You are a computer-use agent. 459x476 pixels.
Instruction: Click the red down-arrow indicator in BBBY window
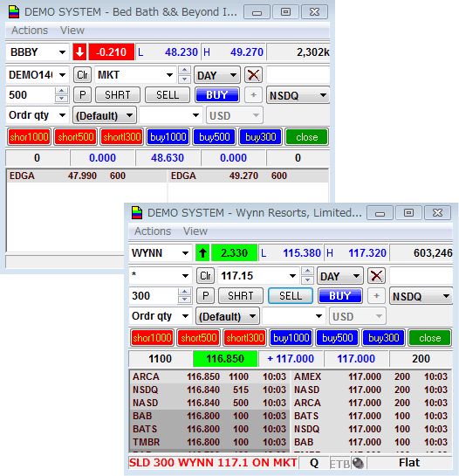point(79,52)
